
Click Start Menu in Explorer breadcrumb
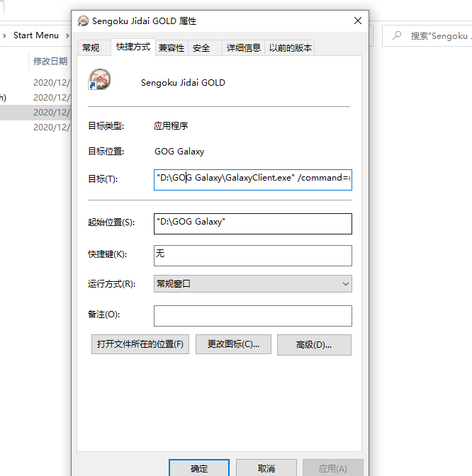point(36,35)
